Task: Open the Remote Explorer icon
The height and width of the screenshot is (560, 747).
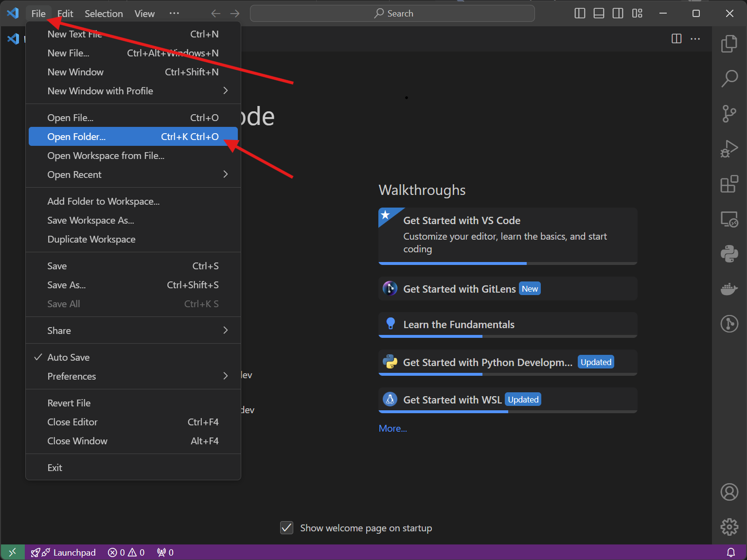Action: click(x=729, y=219)
